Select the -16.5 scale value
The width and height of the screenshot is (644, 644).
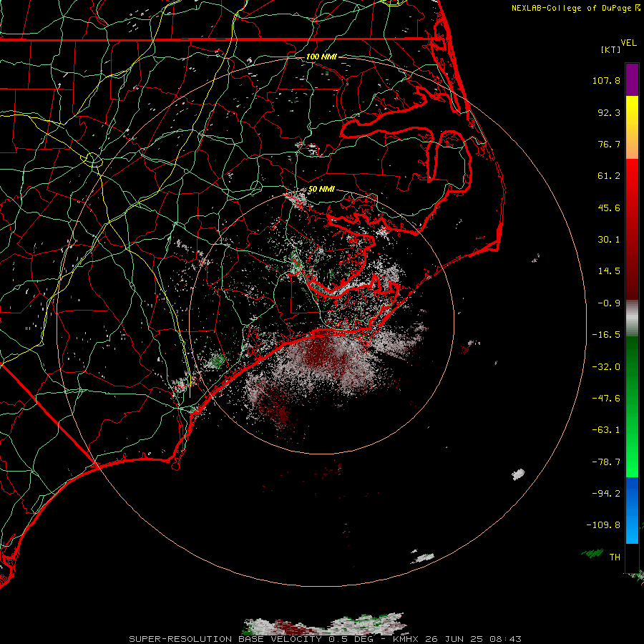(606, 335)
